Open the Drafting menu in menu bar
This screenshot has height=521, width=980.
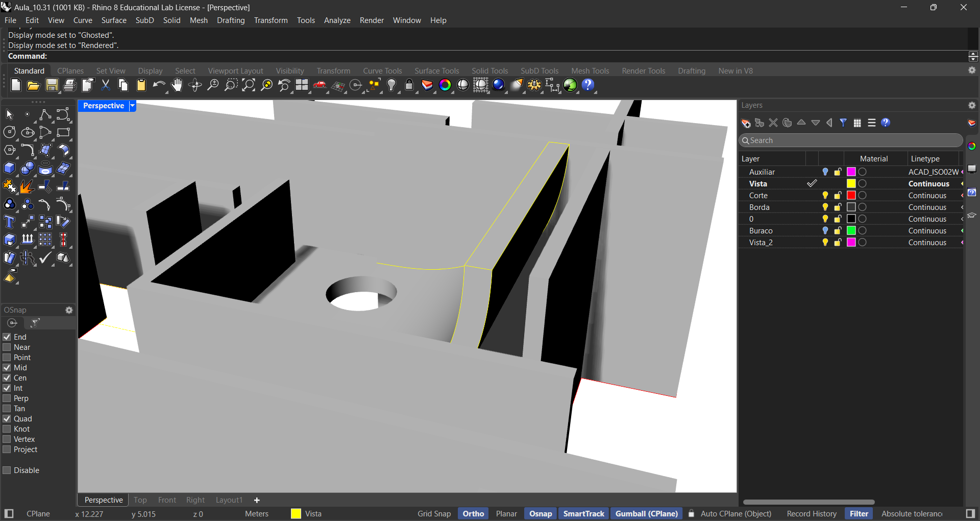point(231,20)
